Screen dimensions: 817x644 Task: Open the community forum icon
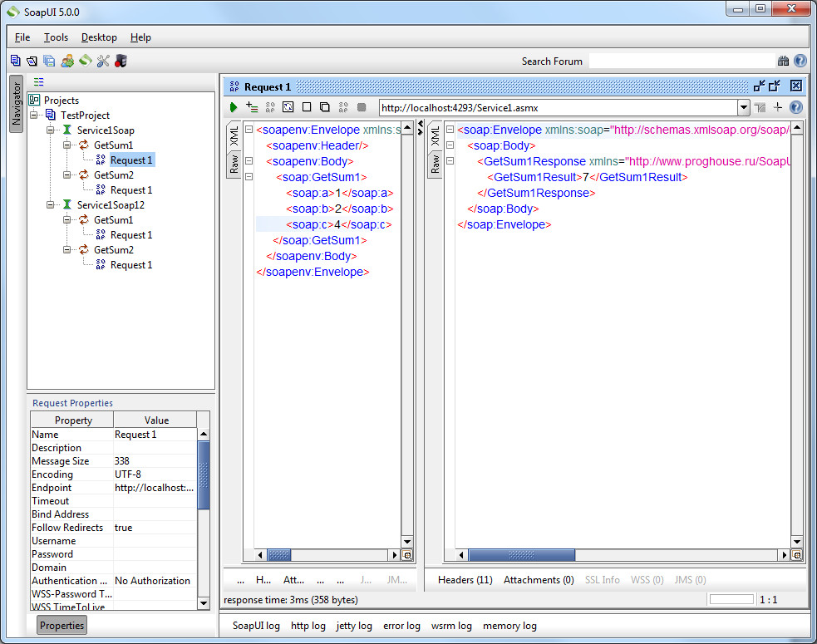(x=67, y=61)
